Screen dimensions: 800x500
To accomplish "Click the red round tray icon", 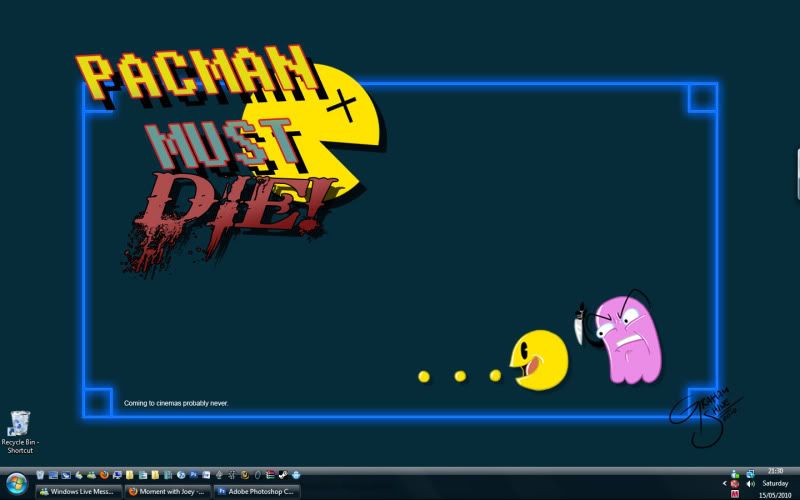I will coord(735,484).
